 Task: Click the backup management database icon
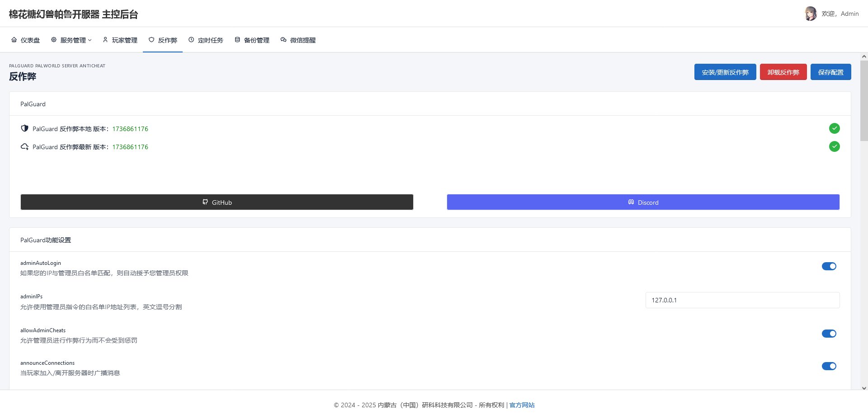(x=237, y=40)
